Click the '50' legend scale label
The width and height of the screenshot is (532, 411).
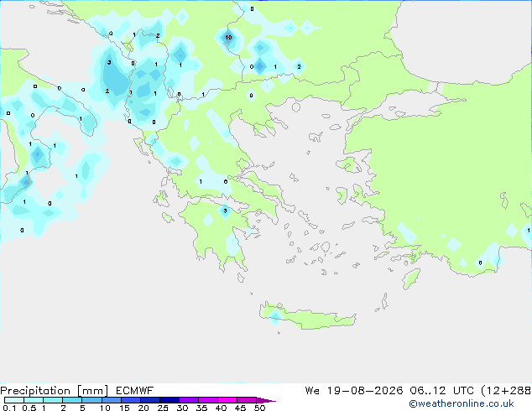[260, 408]
